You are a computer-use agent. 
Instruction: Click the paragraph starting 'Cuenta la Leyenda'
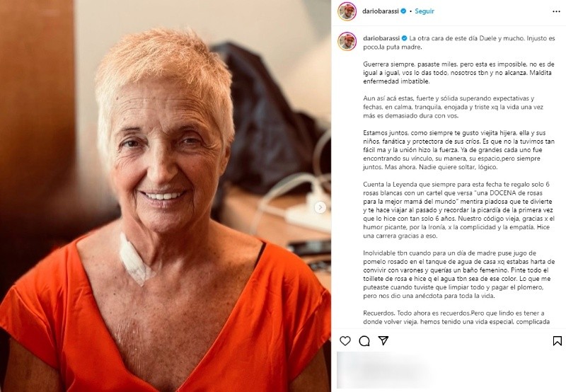[458, 210]
